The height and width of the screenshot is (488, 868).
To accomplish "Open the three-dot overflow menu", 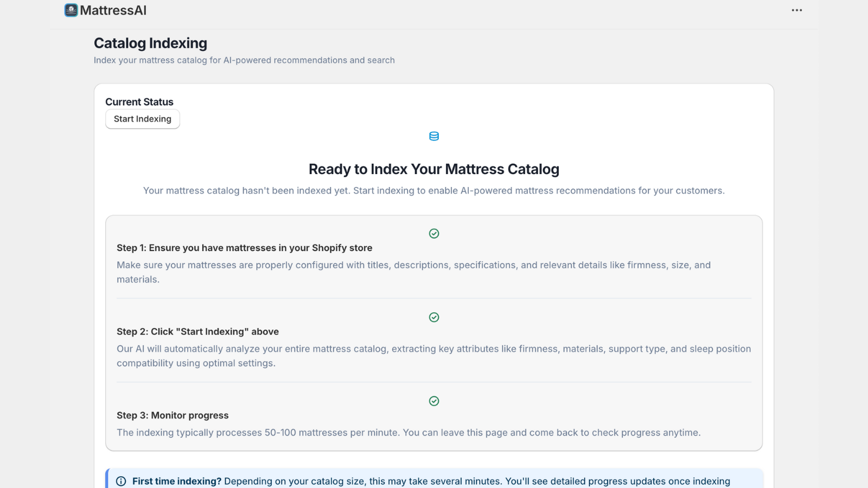I will (x=797, y=10).
